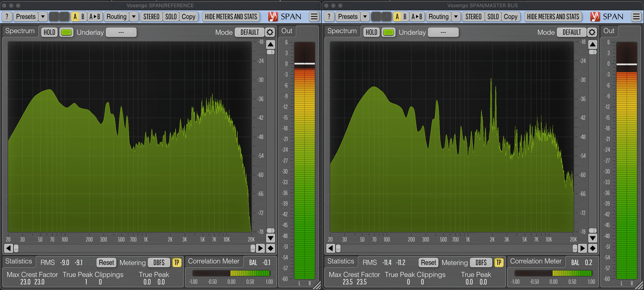This screenshot has height=290, width=644.
Task: Copy A to B in REFERENCE window
Action: (95, 17)
